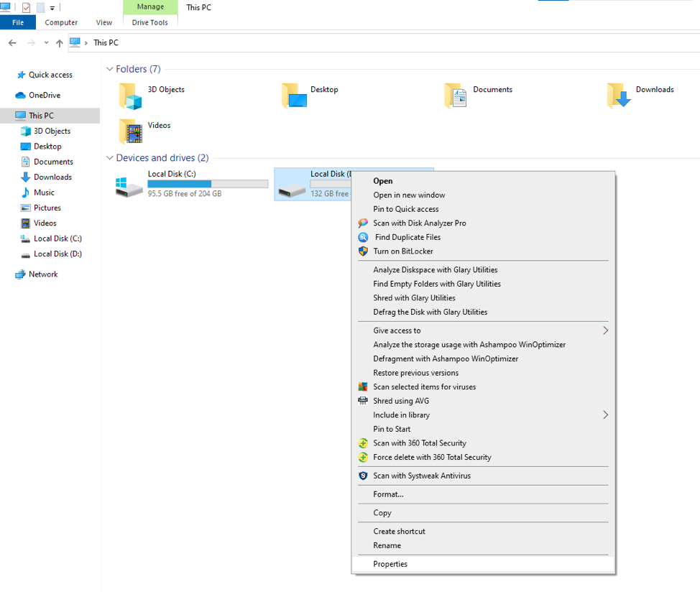This screenshot has height=592, width=700.
Task: Click the Find Duplicate Files magnifier icon
Action: coord(363,237)
